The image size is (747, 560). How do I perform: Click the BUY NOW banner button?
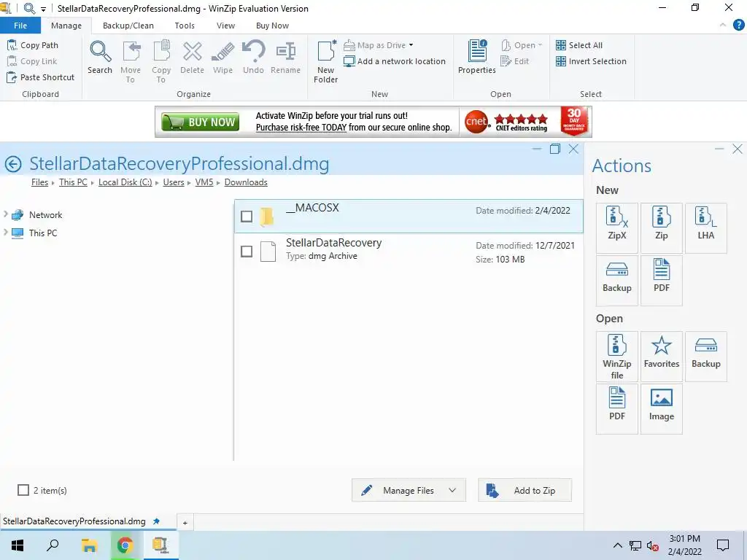pyautogui.click(x=200, y=122)
